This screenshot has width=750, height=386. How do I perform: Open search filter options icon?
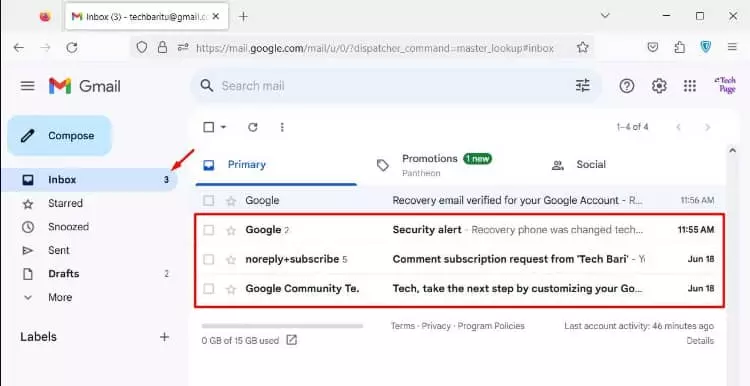point(583,86)
